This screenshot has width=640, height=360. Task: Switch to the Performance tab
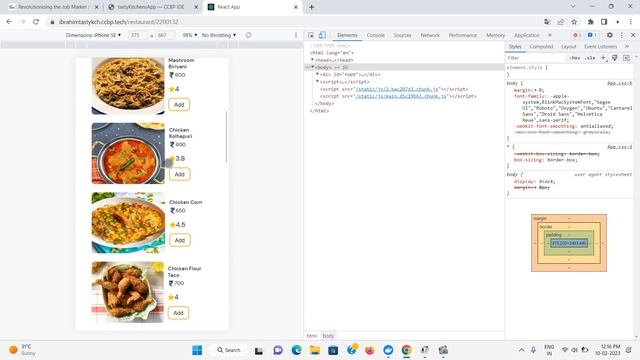462,35
